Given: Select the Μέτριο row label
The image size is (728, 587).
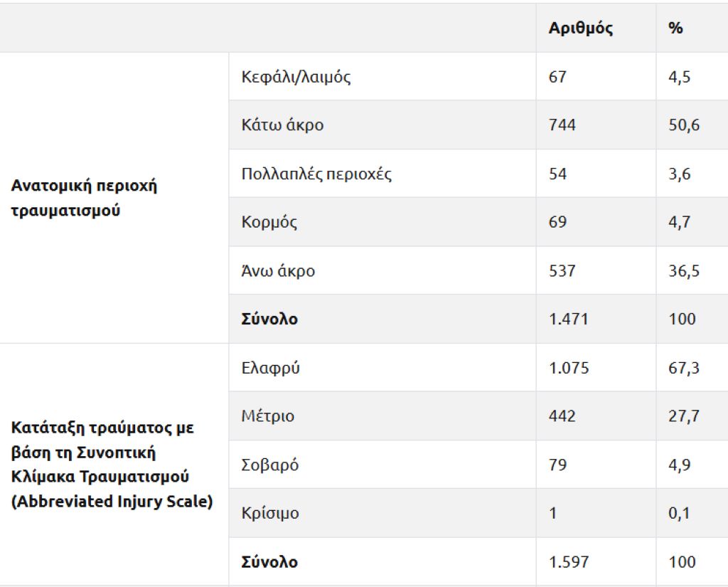Looking at the screenshot, I should tap(267, 416).
